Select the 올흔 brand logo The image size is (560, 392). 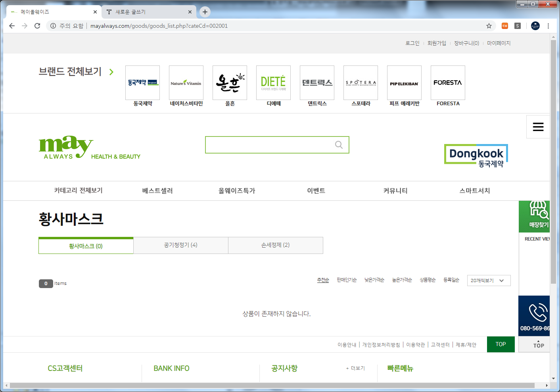230,83
